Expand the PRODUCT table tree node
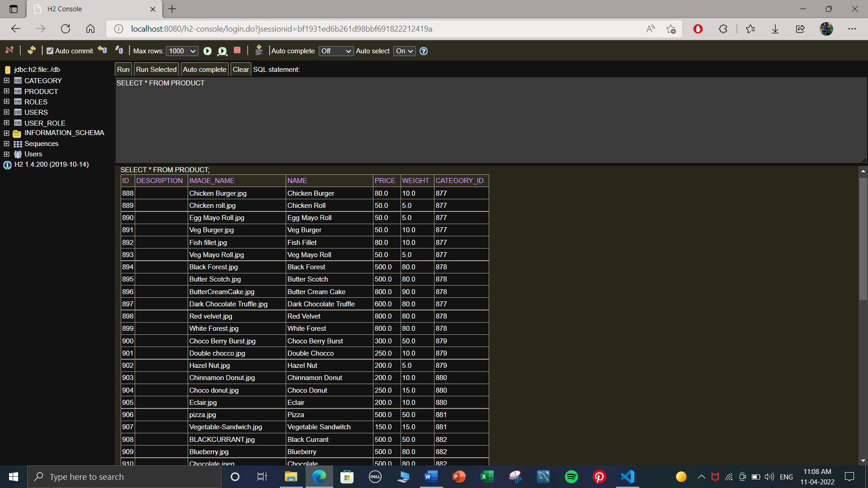Viewport: 868px width, 488px height. tap(6, 91)
